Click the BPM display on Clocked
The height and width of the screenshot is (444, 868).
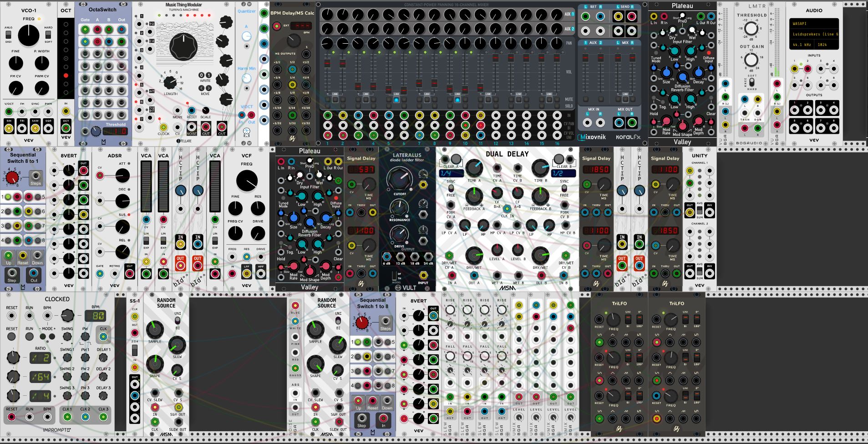point(96,315)
